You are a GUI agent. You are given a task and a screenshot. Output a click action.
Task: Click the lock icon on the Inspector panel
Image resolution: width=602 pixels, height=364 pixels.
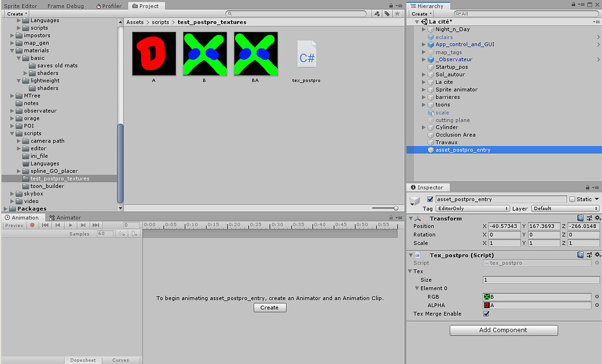tap(587, 187)
